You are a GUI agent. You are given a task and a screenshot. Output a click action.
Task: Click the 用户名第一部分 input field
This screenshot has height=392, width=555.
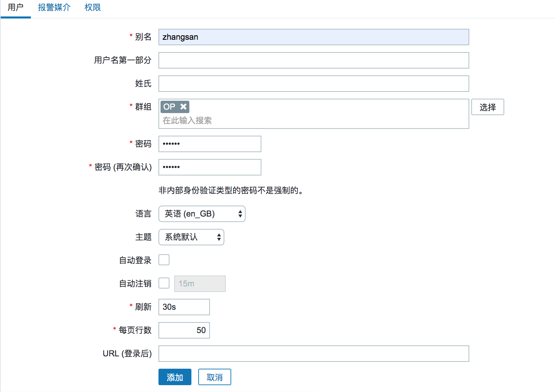[314, 60]
